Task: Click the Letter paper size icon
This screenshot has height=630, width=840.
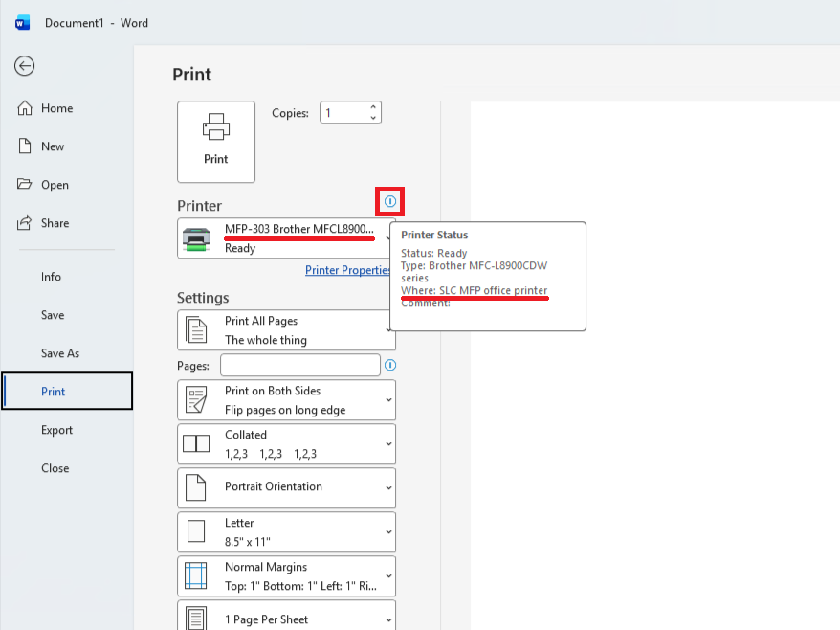Action: (x=196, y=531)
